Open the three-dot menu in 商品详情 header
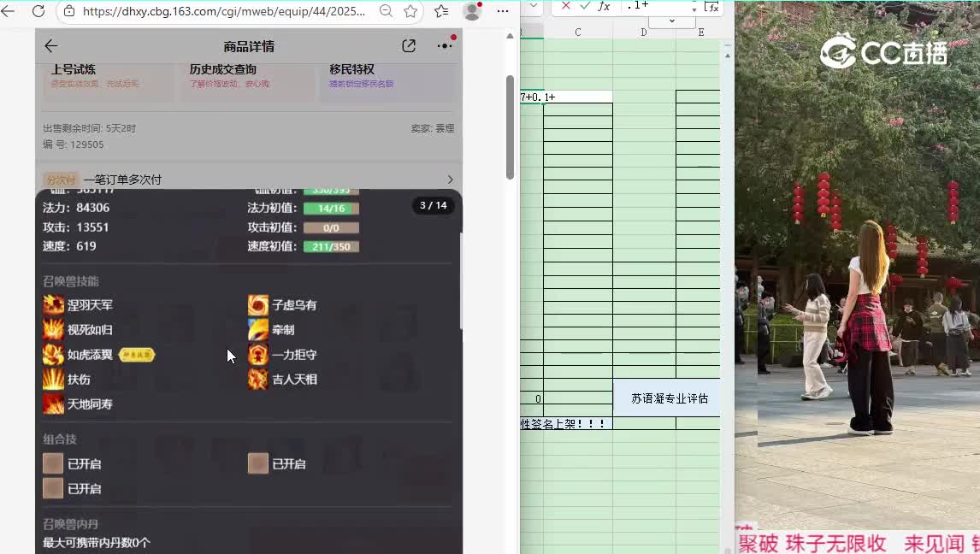This screenshot has height=554, width=980. point(444,46)
